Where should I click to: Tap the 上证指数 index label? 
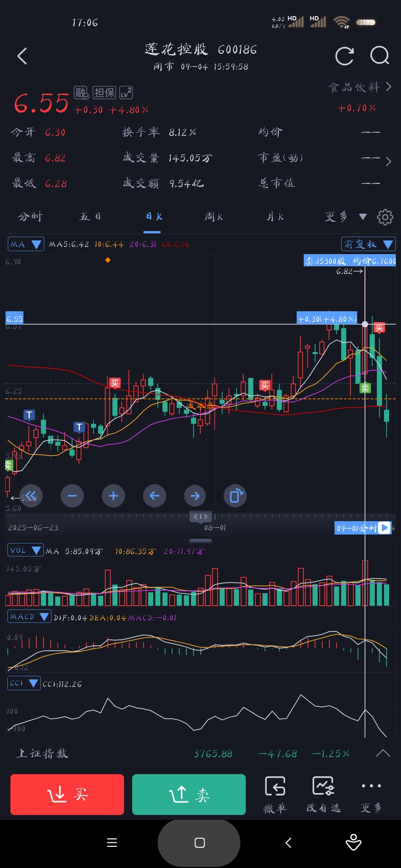pos(42,753)
